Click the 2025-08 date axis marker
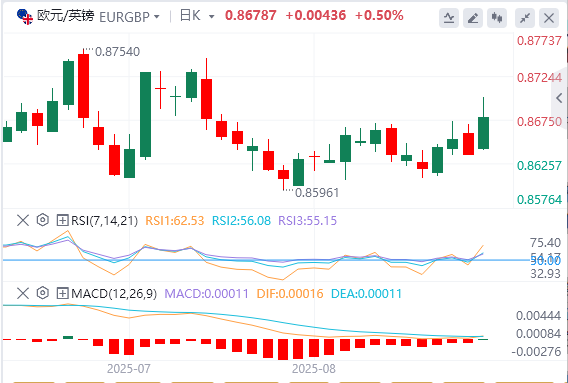568x383 pixels. (314, 369)
